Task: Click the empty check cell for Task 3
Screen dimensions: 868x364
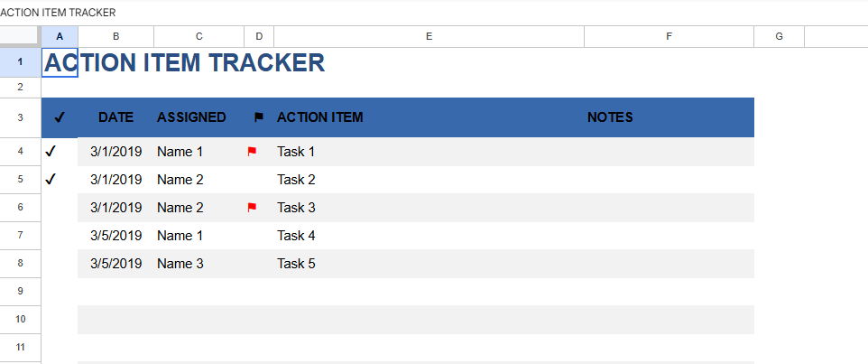Action: click(60, 208)
